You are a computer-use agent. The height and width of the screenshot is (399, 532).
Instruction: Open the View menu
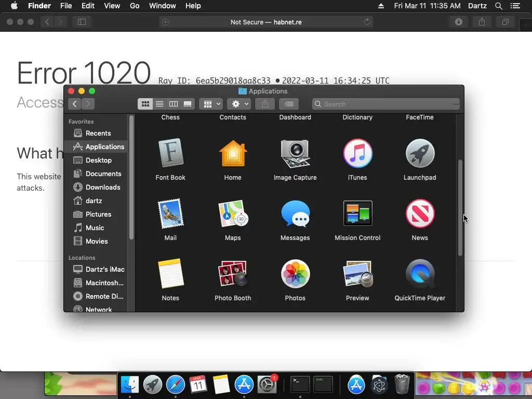(x=112, y=6)
